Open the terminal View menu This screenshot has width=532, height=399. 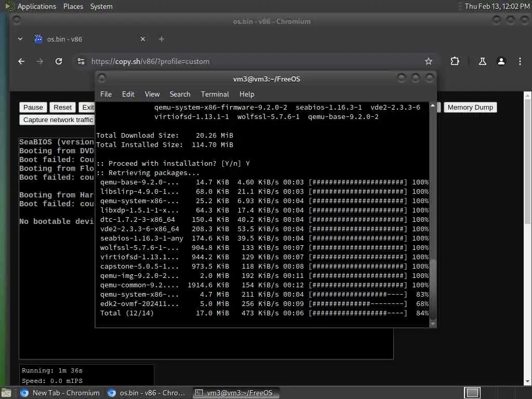click(x=152, y=95)
